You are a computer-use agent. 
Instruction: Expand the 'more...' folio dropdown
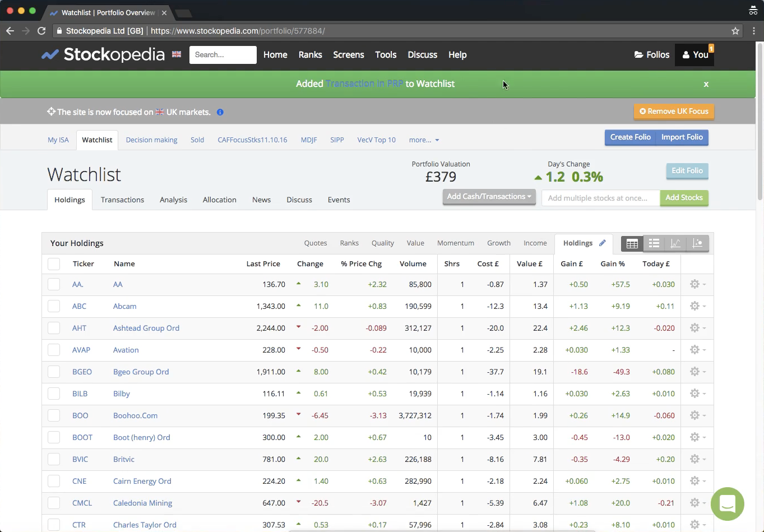(x=424, y=140)
